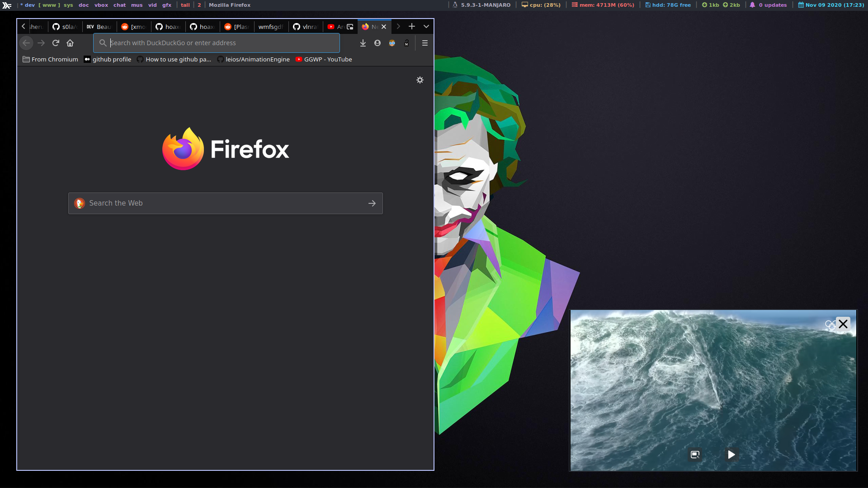Reload the current page
This screenshot has width=868, height=488.
click(x=56, y=43)
